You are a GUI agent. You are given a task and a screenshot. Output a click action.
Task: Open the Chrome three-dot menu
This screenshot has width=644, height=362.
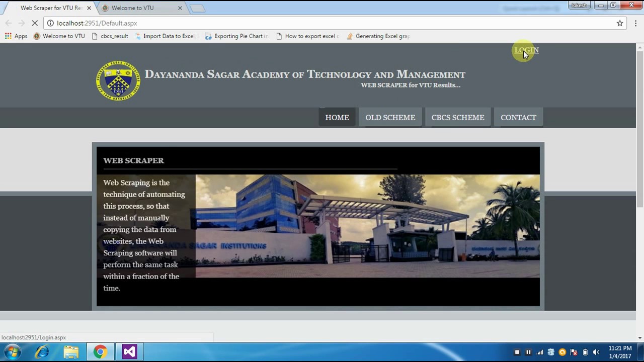click(635, 23)
